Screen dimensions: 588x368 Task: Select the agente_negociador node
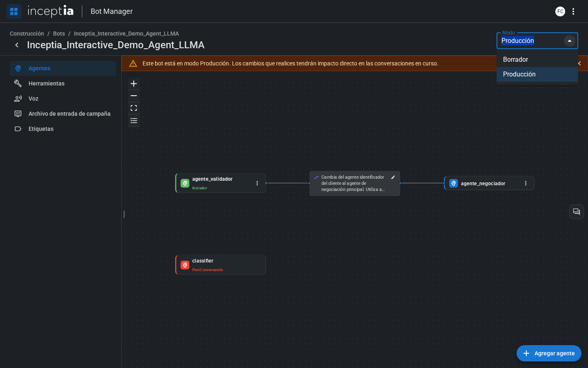(x=489, y=183)
